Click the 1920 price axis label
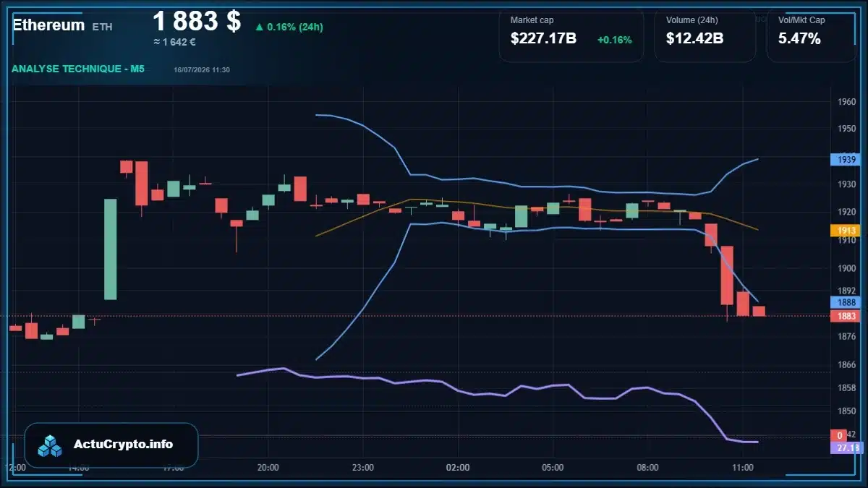Viewport: 868px width, 488px height. point(847,212)
